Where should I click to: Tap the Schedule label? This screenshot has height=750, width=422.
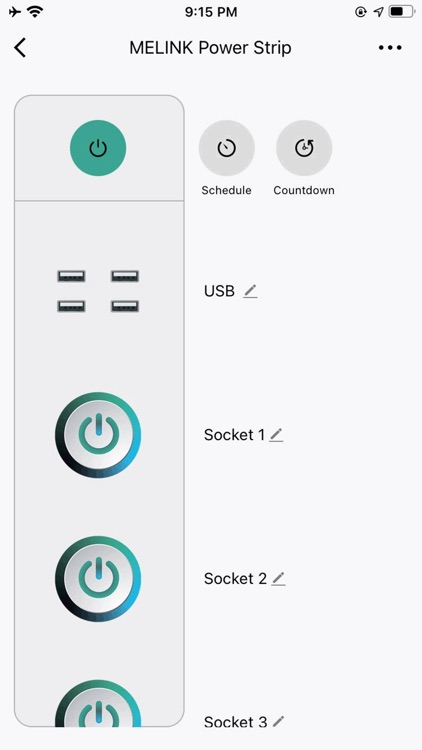pos(226,190)
